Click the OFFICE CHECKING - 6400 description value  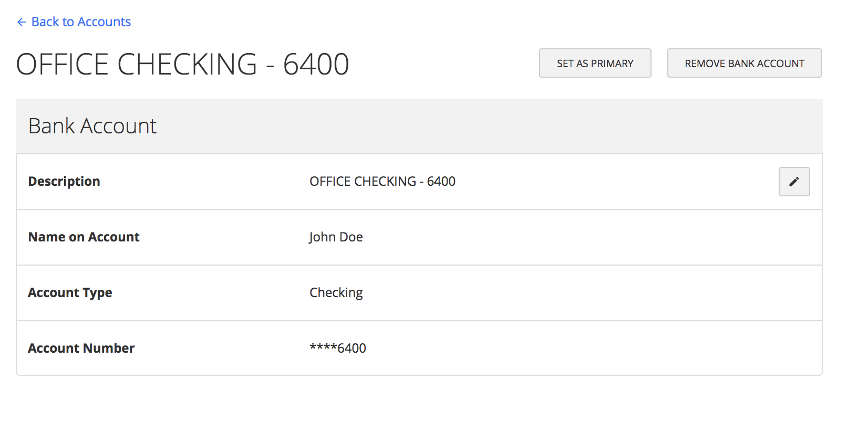(x=383, y=182)
